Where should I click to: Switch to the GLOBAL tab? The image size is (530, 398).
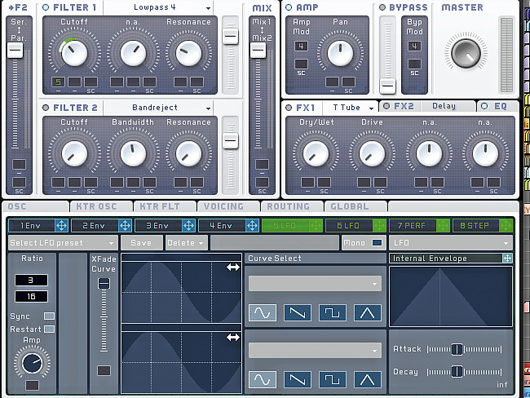pyautogui.click(x=356, y=206)
